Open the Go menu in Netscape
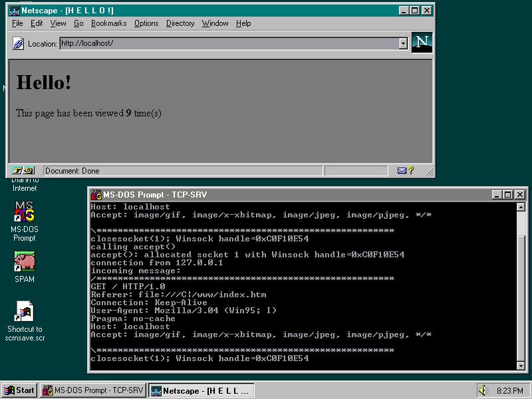 (78, 23)
